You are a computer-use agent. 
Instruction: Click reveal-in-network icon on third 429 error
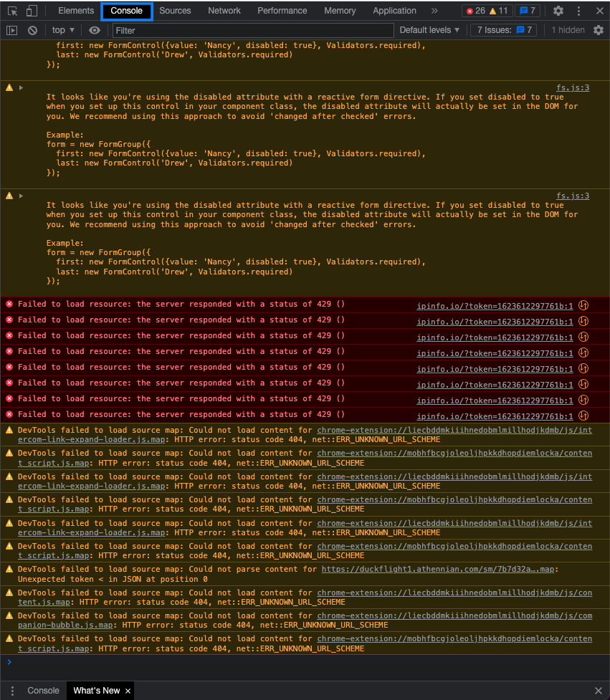click(x=583, y=337)
